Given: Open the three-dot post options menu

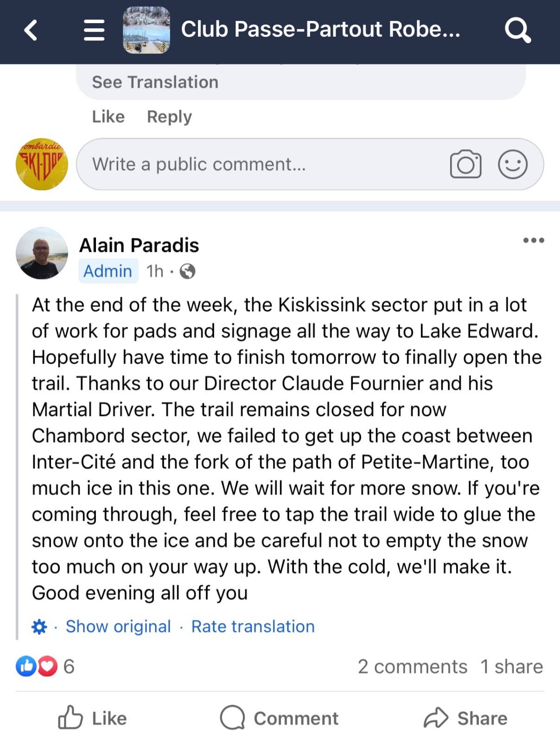Looking at the screenshot, I should [534, 240].
